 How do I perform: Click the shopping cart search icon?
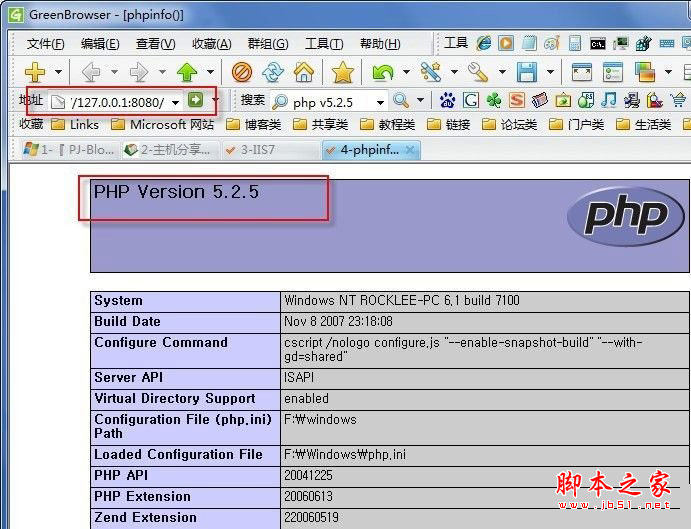click(x=678, y=101)
